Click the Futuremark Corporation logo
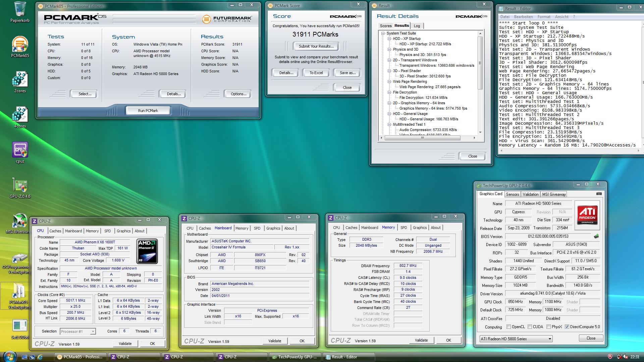 (x=227, y=19)
